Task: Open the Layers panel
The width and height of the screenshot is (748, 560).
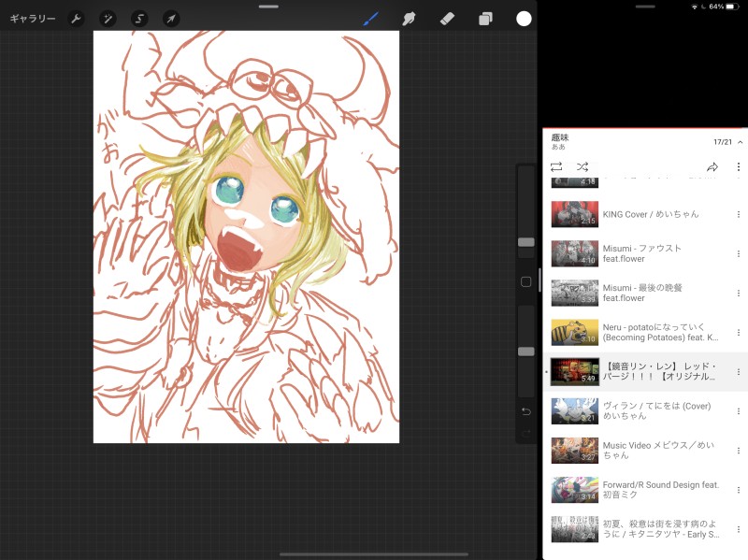Action: [x=485, y=19]
